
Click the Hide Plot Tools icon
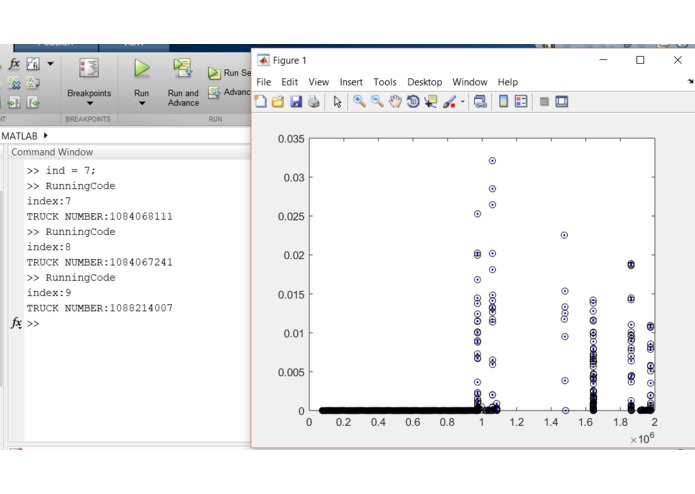(x=544, y=102)
